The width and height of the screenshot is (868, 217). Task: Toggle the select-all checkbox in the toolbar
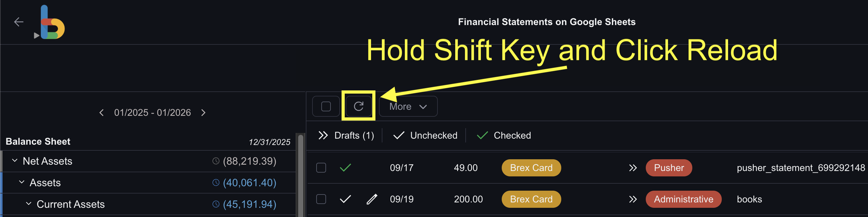click(x=325, y=106)
